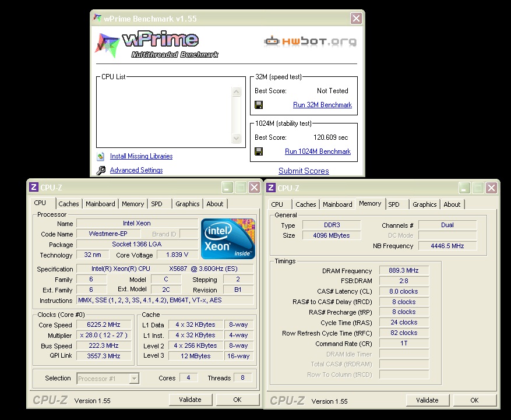Open About tab in the window showing DRAM Frequency
Viewport: 511px width, 420px height.
(x=452, y=204)
